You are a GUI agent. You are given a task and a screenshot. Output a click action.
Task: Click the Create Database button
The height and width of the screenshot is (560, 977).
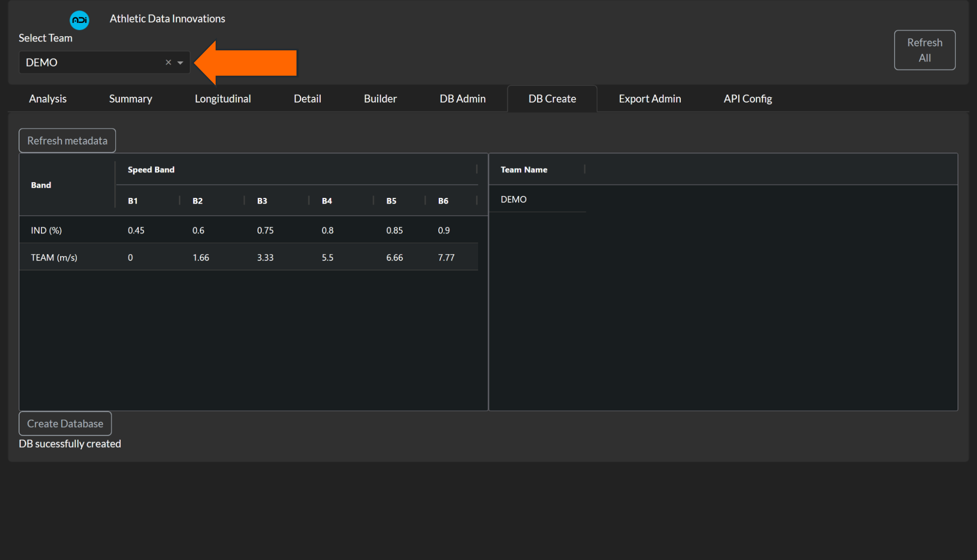[x=65, y=424]
